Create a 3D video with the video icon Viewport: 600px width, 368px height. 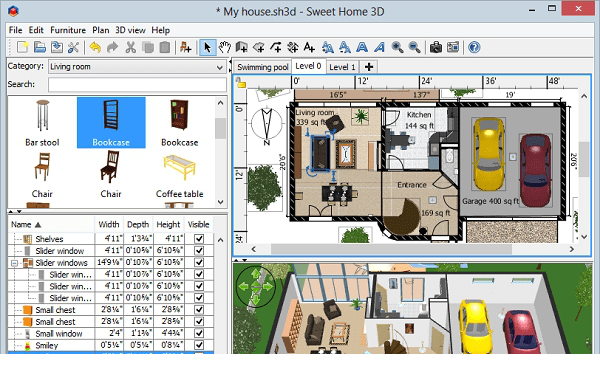tap(453, 47)
